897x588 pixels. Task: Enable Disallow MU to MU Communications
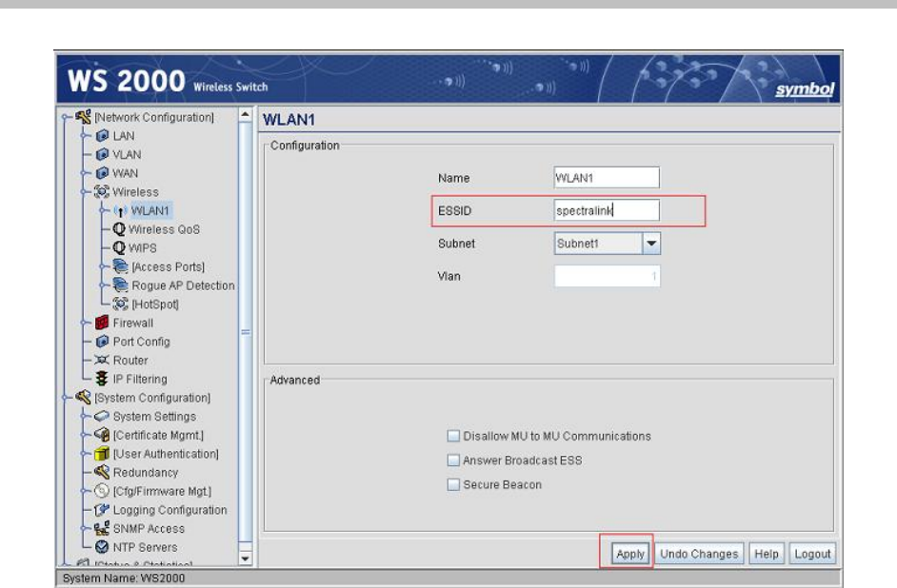pyautogui.click(x=453, y=436)
